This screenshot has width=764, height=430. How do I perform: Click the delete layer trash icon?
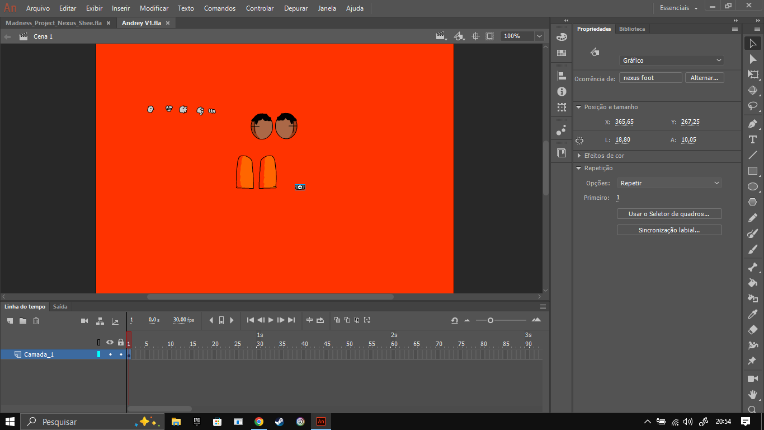36,321
